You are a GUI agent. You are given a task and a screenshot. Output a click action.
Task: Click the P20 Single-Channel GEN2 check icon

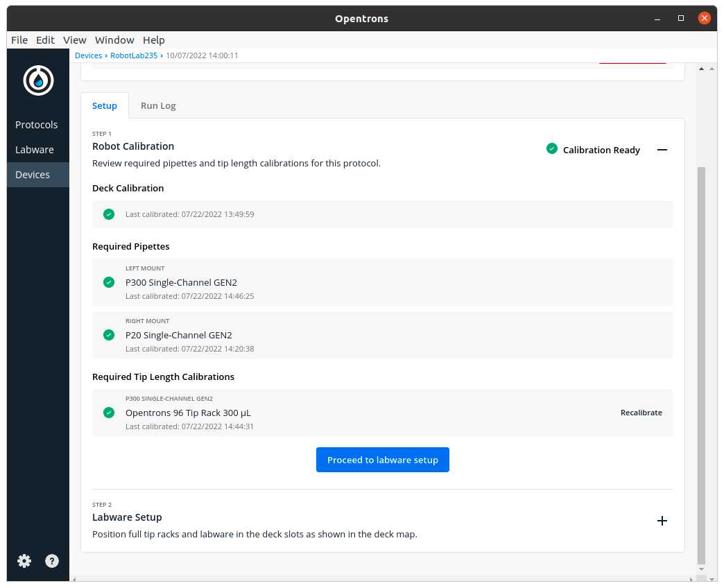(109, 335)
